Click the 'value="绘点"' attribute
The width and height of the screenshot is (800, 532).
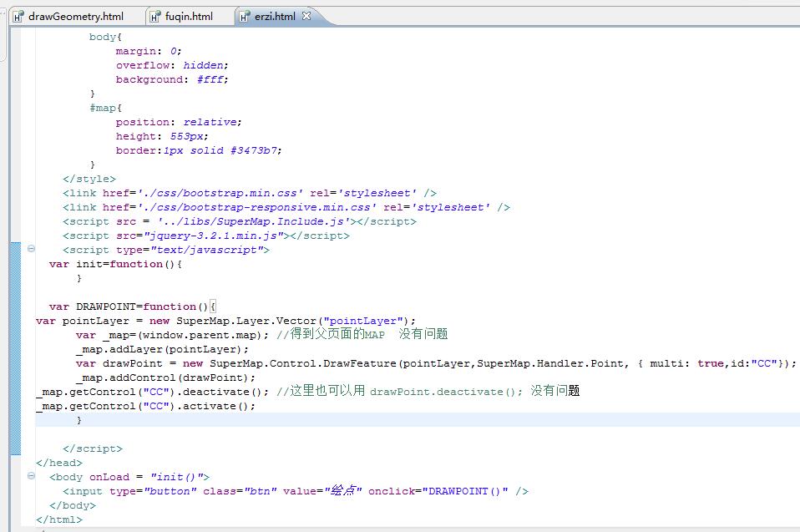pyautogui.click(x=322, y=491)
